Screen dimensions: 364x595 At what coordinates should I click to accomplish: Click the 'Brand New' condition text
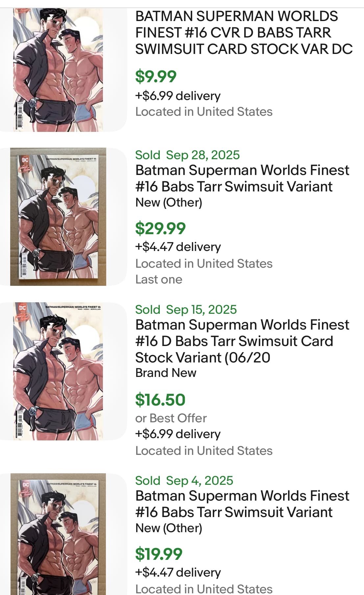166,373
